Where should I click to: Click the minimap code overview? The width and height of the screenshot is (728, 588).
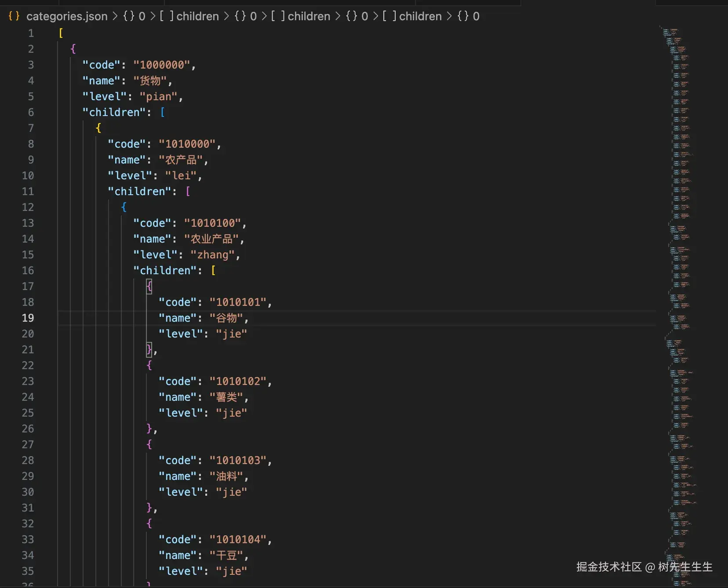tap(679, 264)
